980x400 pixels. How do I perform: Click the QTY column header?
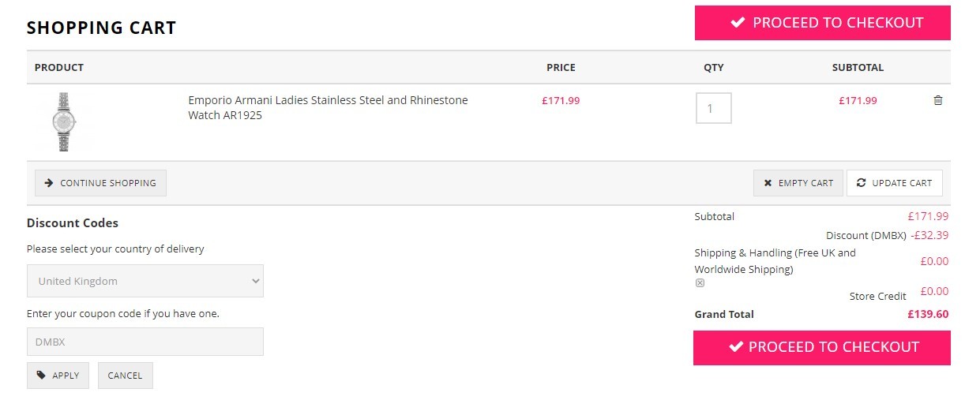click(x=714, y=68)
